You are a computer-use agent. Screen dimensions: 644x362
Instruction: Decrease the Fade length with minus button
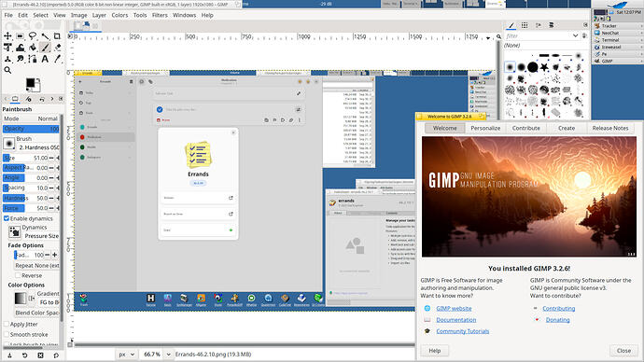click(x=48, y=255)
